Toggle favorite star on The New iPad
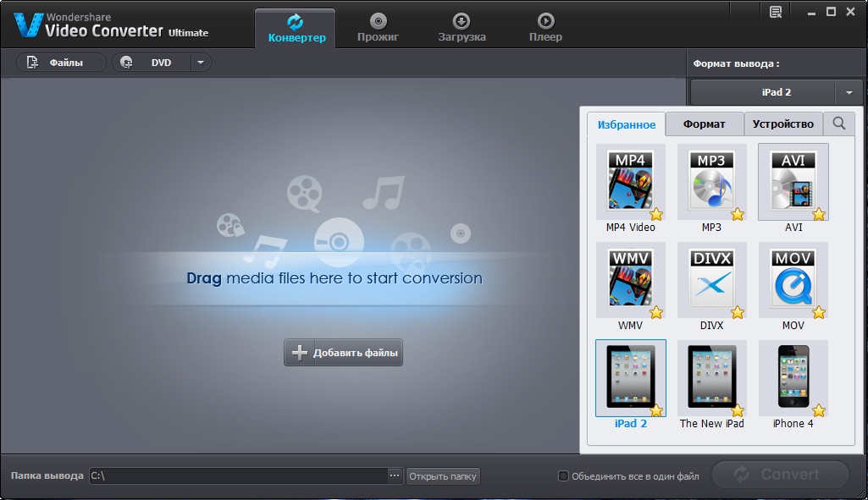The width and height of the screenshot is (868, 500). pyautogui.click(x=738, y=410)
